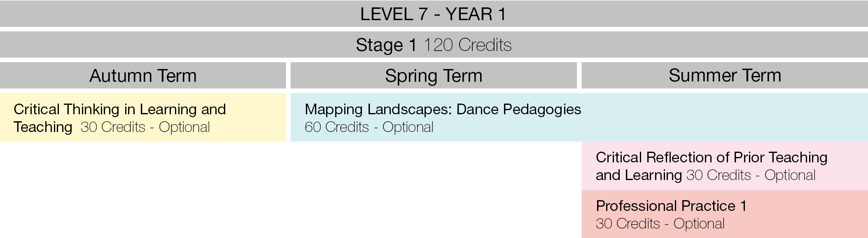Select the Autumn Term column header
Image resolution: width=868 pixels, height=238 pixels.
point(143,76)
